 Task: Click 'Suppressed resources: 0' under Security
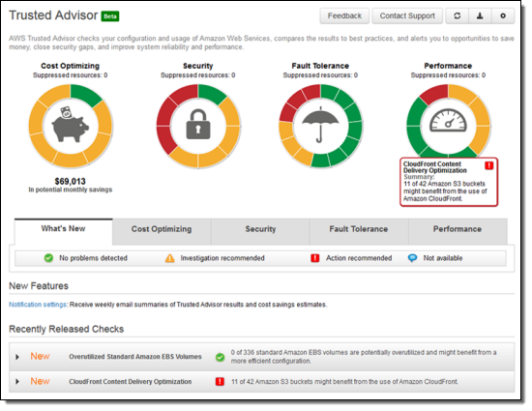198,75
